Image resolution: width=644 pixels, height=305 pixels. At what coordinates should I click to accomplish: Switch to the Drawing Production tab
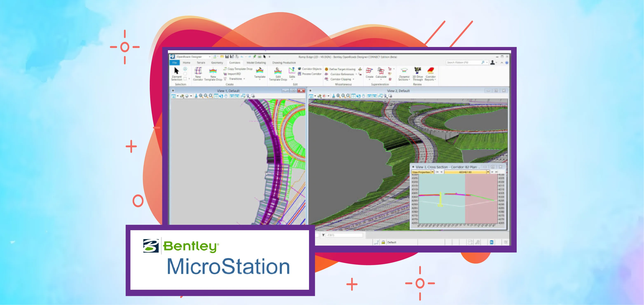click(284, 63)
